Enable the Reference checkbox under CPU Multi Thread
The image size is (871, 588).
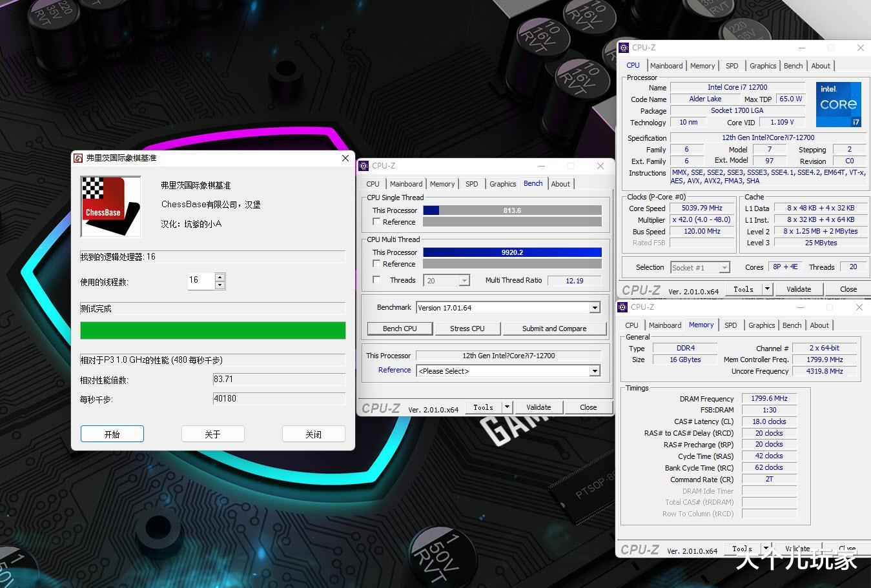pos(376,263)
